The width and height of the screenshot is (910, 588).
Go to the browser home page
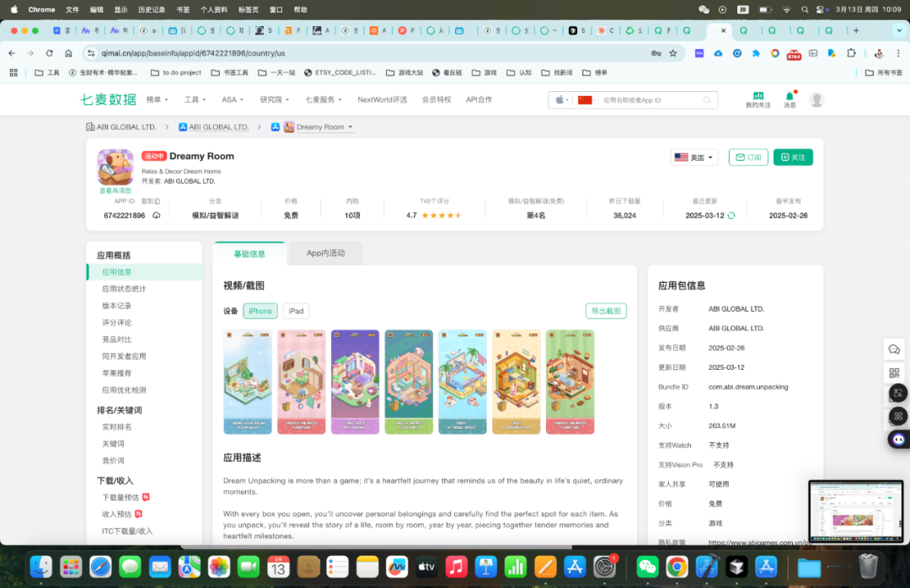[68, 53]
